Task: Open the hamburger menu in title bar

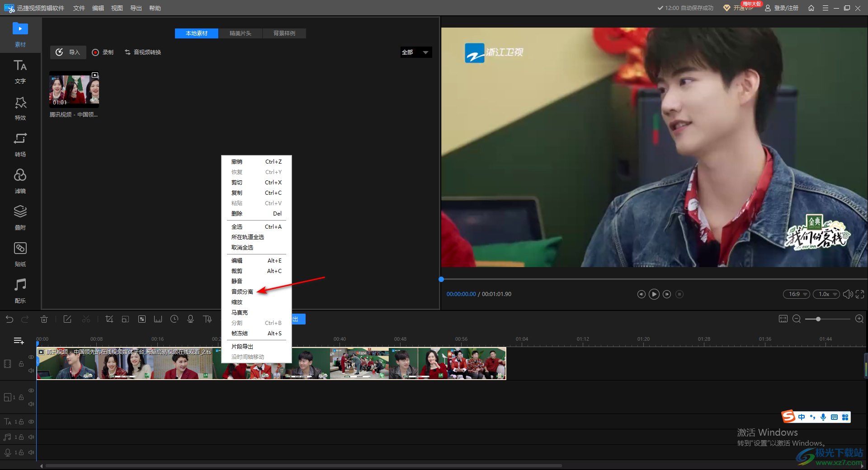Action: tap(826, 8)
